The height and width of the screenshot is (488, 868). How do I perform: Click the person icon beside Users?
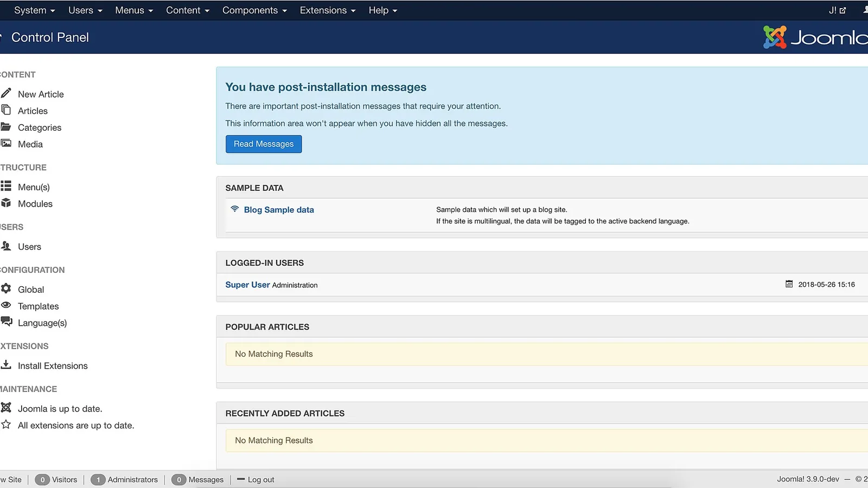6,246
